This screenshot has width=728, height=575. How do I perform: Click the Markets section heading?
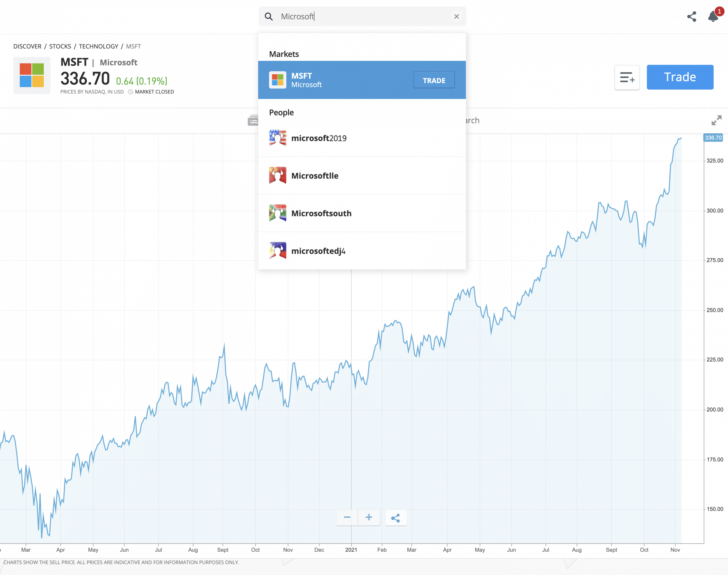pyautogui.click(x=284, y=54)
